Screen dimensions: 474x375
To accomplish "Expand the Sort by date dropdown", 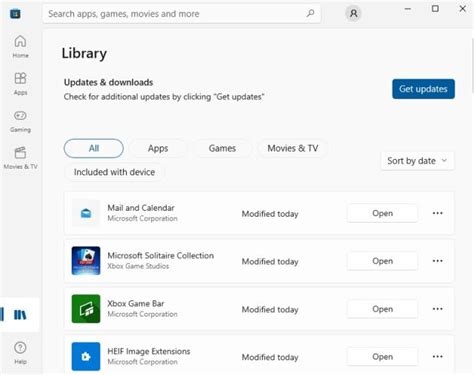I will pyautogui.click(x=417, y=161).
